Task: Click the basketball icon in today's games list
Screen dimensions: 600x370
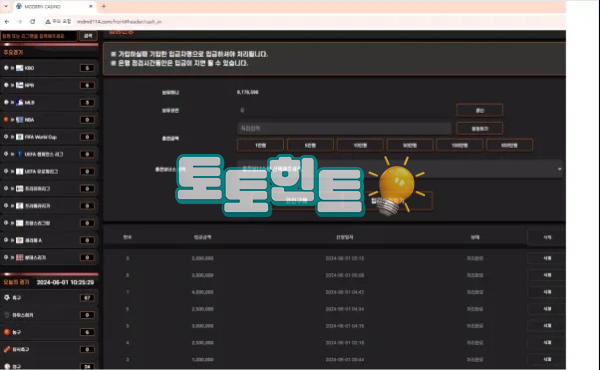Action: tap(7, 332)
